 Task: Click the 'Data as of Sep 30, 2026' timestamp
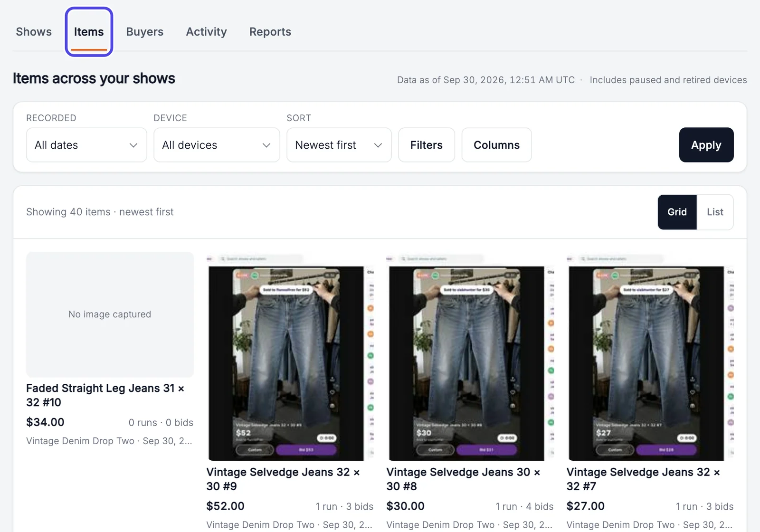tap(486, 80)
